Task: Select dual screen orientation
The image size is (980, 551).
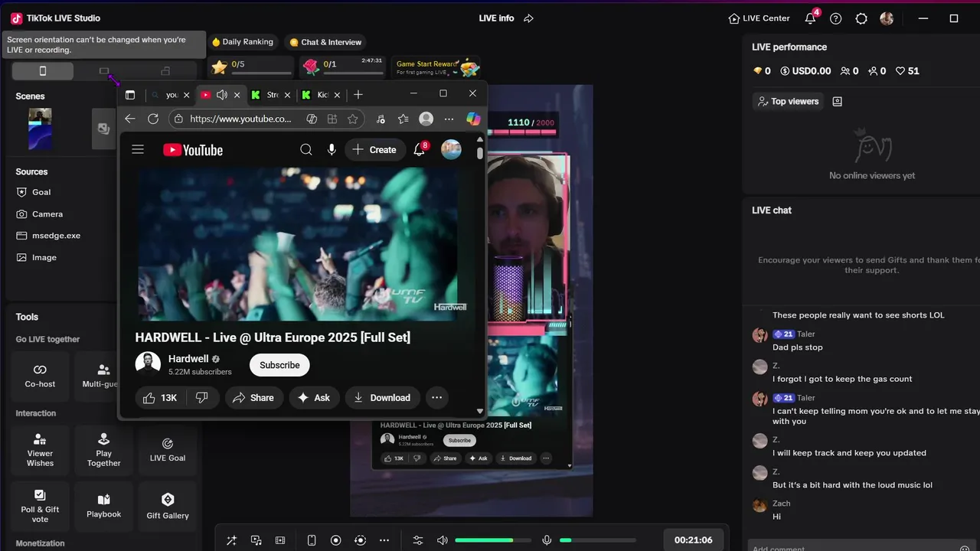Action: 165,71
